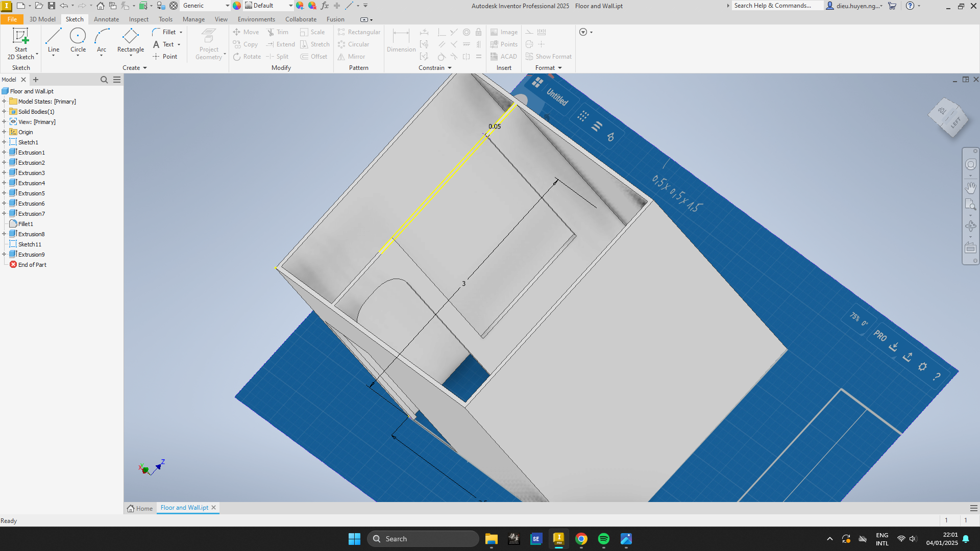
Task: Select the Fillet tool
Action: [x=164, y=32]
